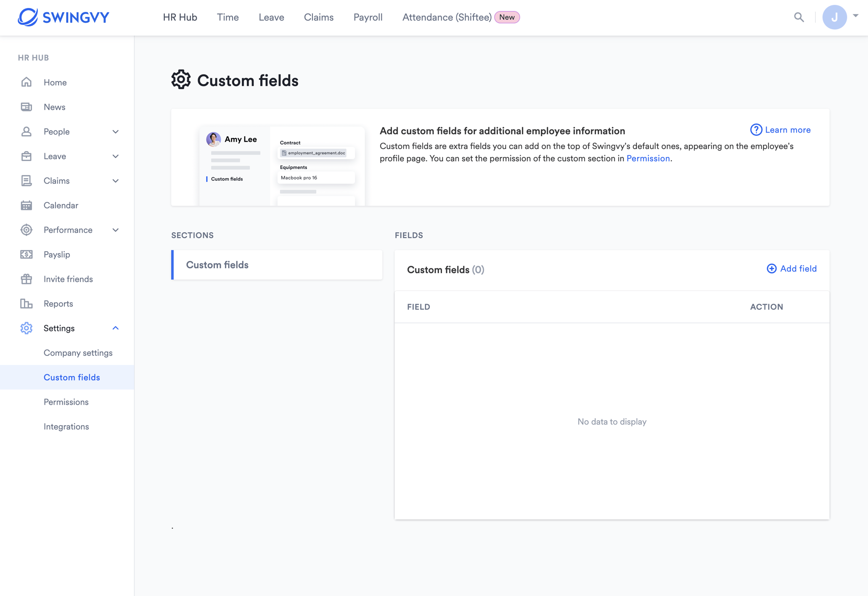The image size is (868, 596).
Task: Select the Performance target icon
Action: click(x=26, y=230)
